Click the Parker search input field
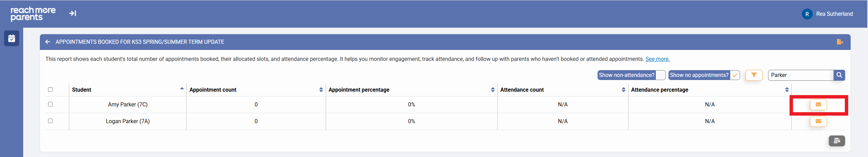This screenshot has width=868, height=157. pyautogui.click(x=800, y=75)
